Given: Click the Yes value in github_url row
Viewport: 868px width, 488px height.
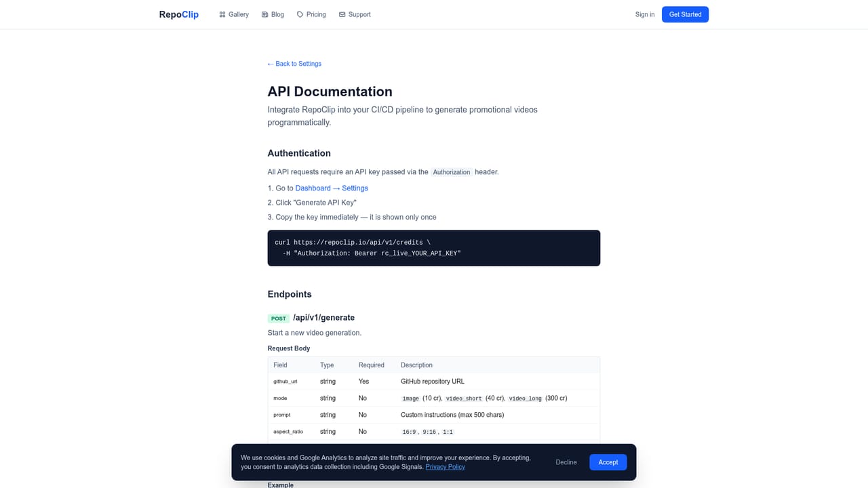Looking at the screenshot, I should click(364, 382).
